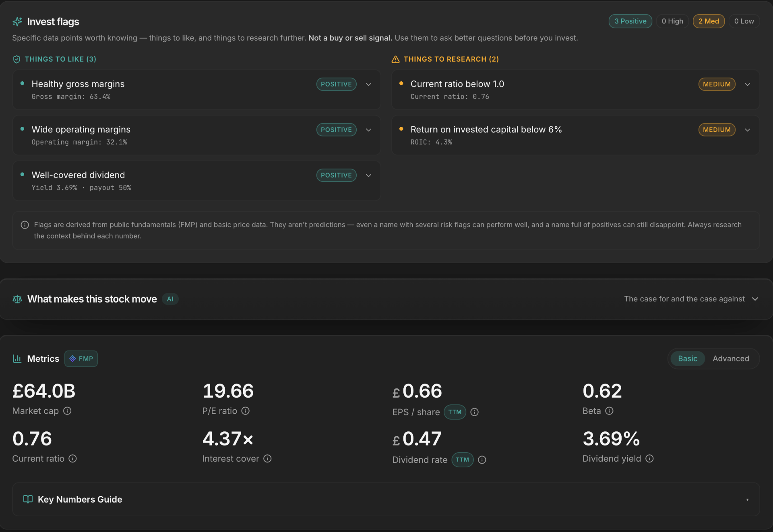Click the FMP data source badge
This screenshot has width=773, height=532.
click(81, 359)
